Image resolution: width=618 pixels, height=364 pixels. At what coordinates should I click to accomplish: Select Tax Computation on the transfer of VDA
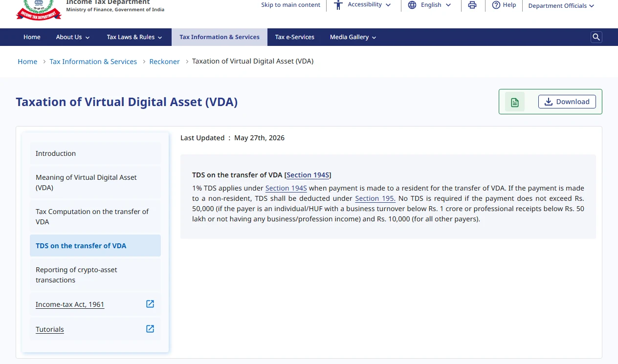[x=95, y=216]
